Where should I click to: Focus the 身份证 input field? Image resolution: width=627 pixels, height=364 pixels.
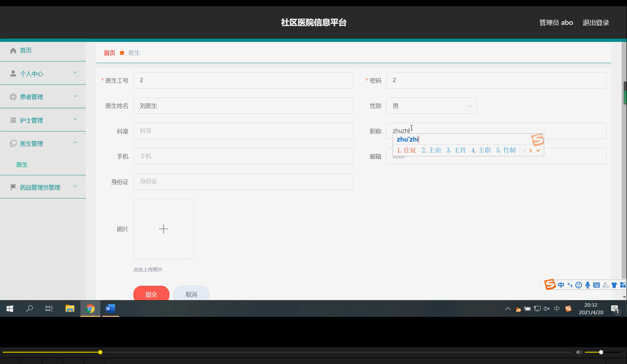[x=243, y=182]
